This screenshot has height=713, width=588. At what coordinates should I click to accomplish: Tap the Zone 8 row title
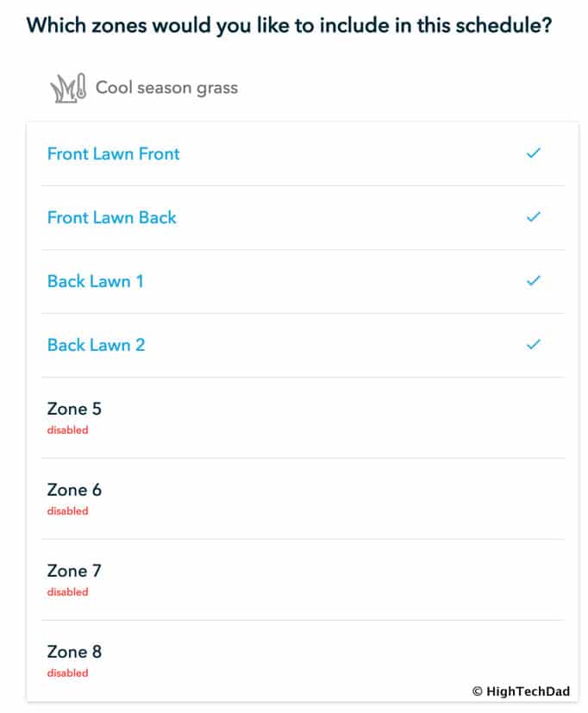point(74,653)
